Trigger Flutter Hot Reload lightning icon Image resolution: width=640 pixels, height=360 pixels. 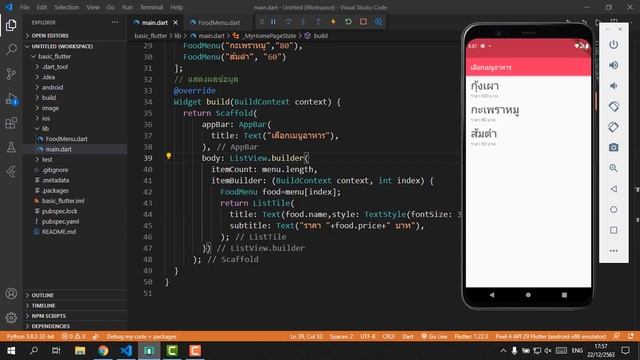pos(333,22)
